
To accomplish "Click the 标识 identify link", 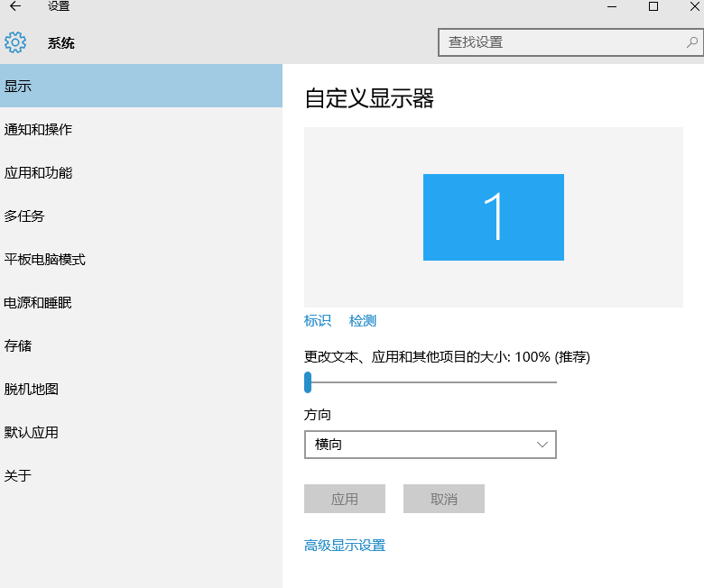I will click(x=318, y=321).
